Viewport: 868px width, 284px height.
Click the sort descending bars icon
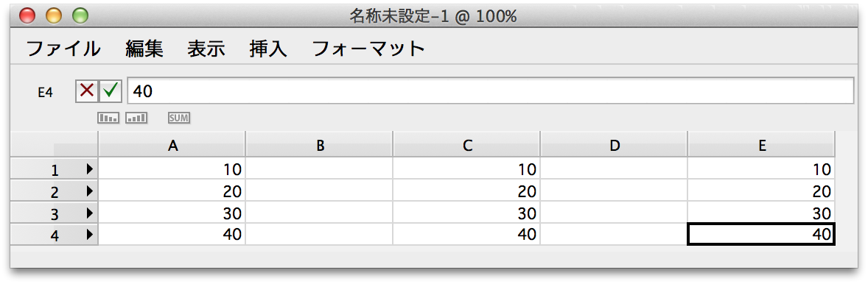click(108, 118)
